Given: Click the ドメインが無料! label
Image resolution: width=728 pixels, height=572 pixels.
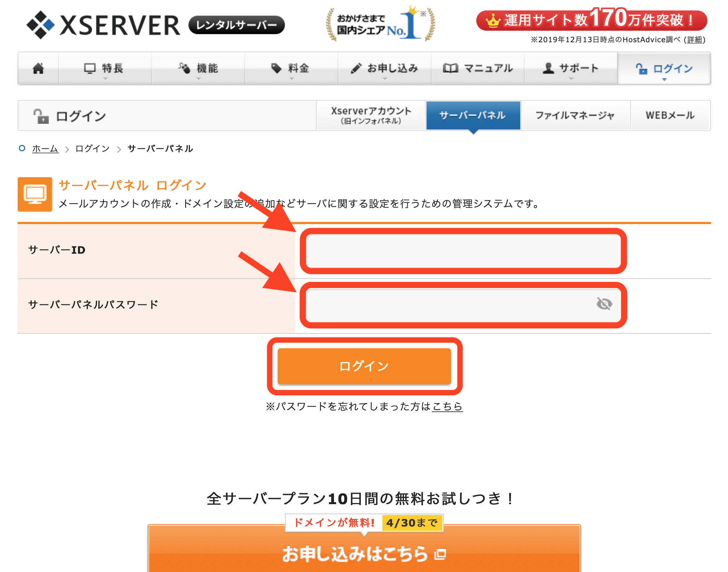Looking at the screenshot, I should coord(334,523).
